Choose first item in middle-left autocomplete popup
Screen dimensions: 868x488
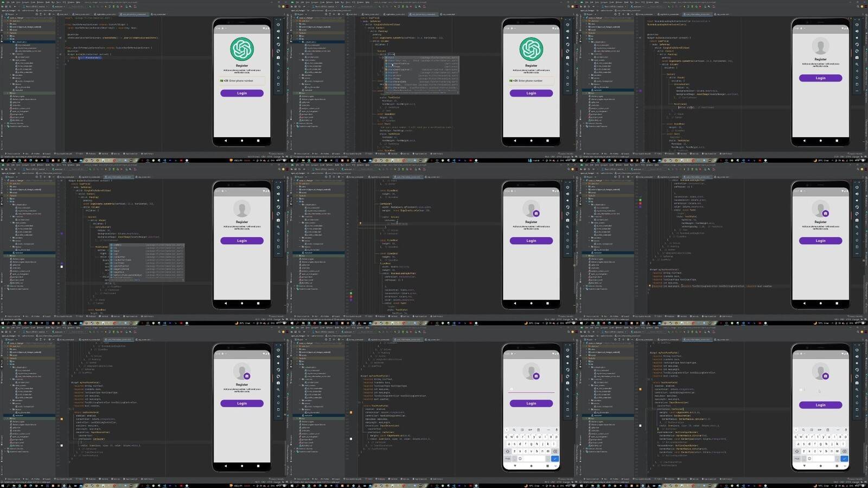[x=147, y=245]
